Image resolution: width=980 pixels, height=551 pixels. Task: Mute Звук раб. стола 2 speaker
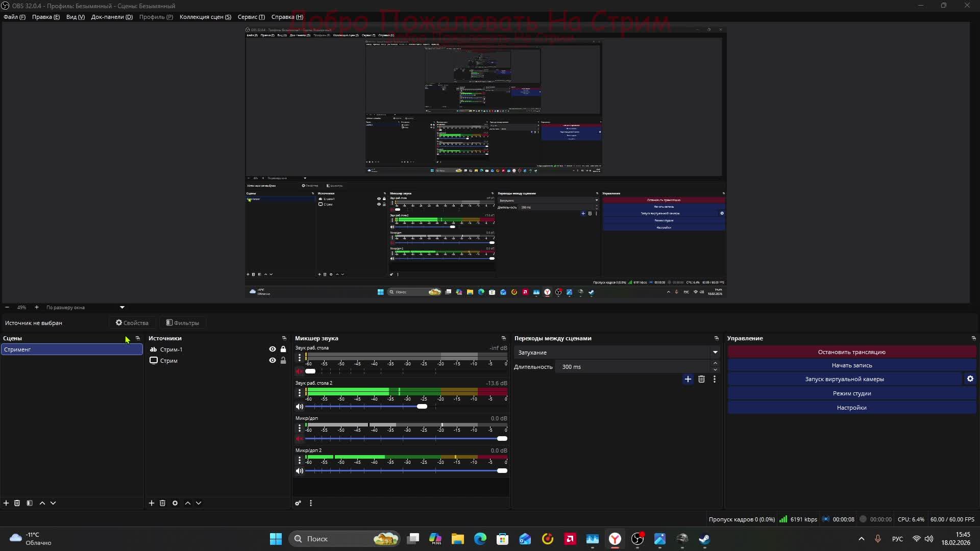[300, 407]
